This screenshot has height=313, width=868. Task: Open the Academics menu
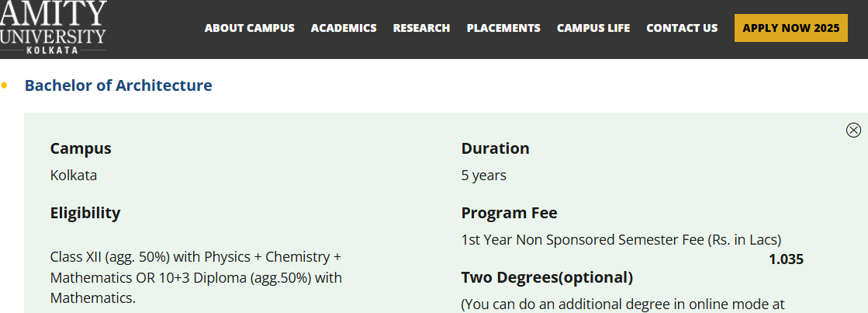(344, 28)
